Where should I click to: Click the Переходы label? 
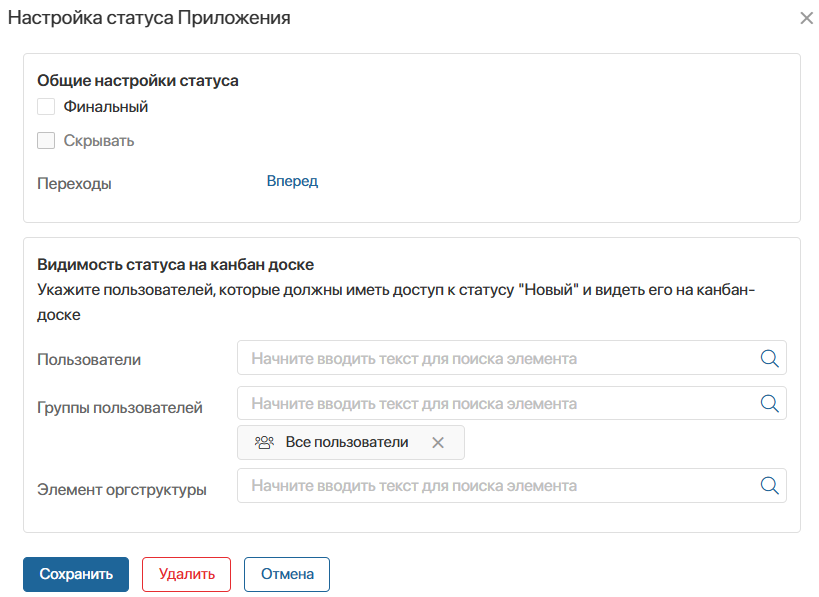(x=74, y=184)
